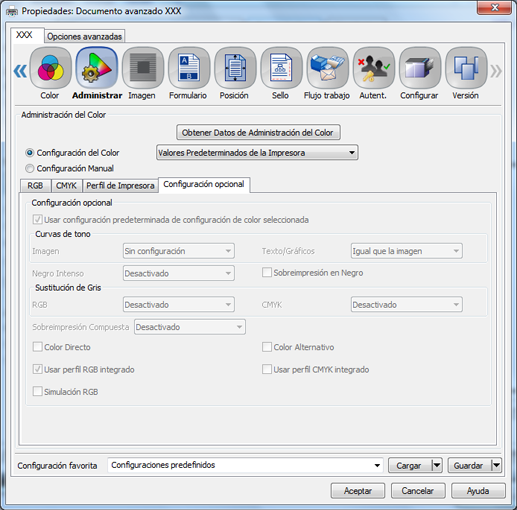517x510 pixels.
Task: Enable Sobreimpresión en Negro checkbox
Action: tap(267, 272)
